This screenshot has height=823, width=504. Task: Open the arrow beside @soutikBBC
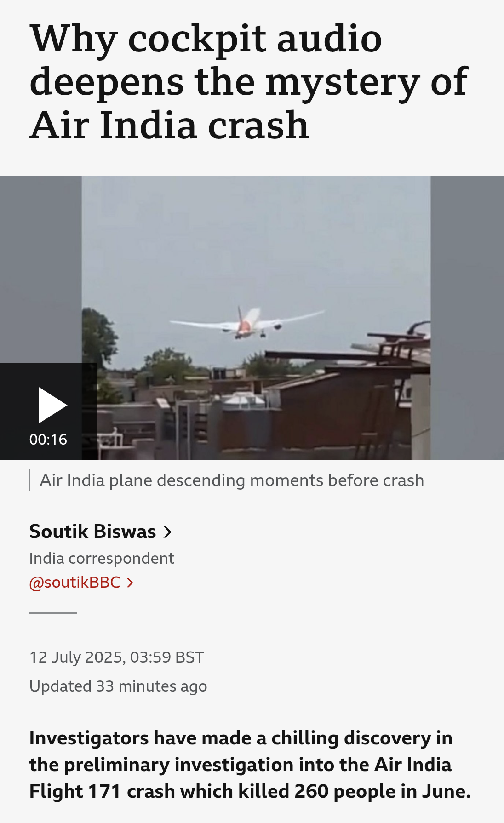tap(130, 583)
